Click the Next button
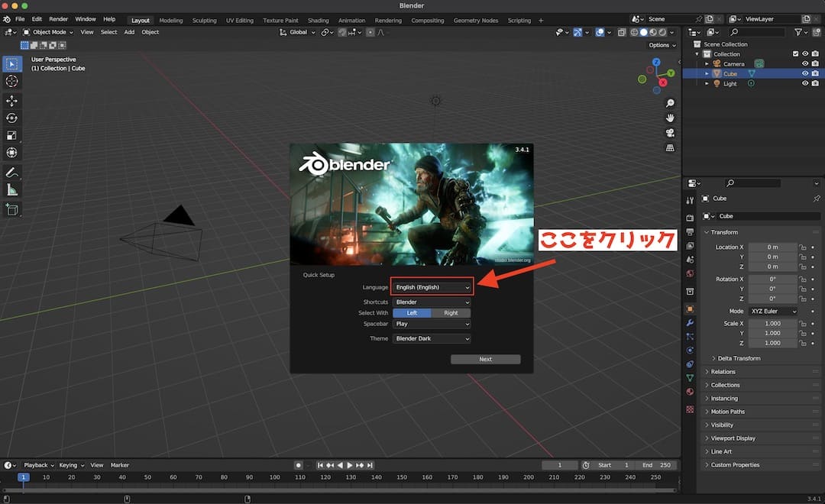 pyautogui.click(x=486, y=360)
